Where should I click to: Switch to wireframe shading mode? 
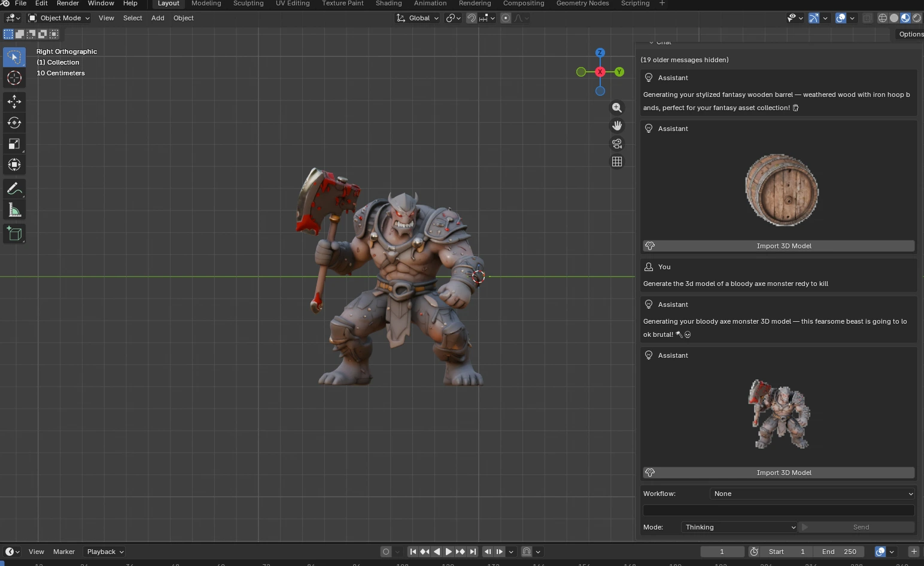tap(883, 18)
